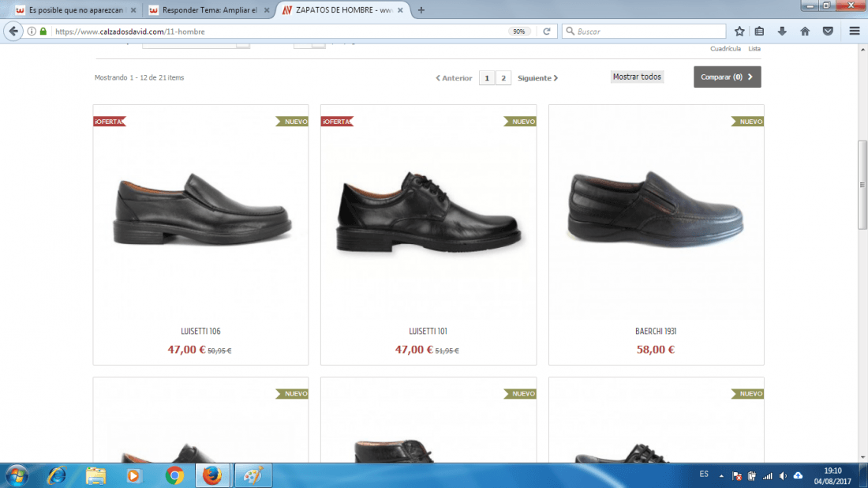This screenshot has width=868, height=488.
Task: Click the search magnifier icon
Action: pyautogui.click(x=571, y=32)
